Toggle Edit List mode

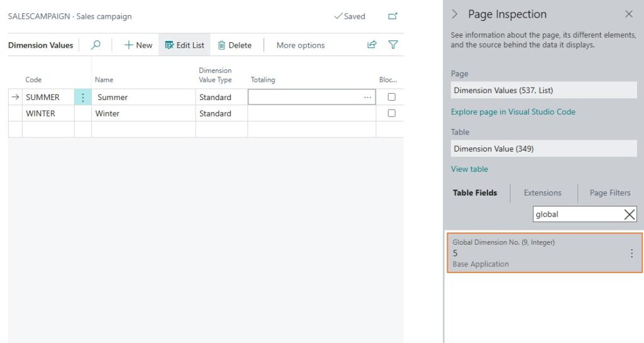point(184,45)
